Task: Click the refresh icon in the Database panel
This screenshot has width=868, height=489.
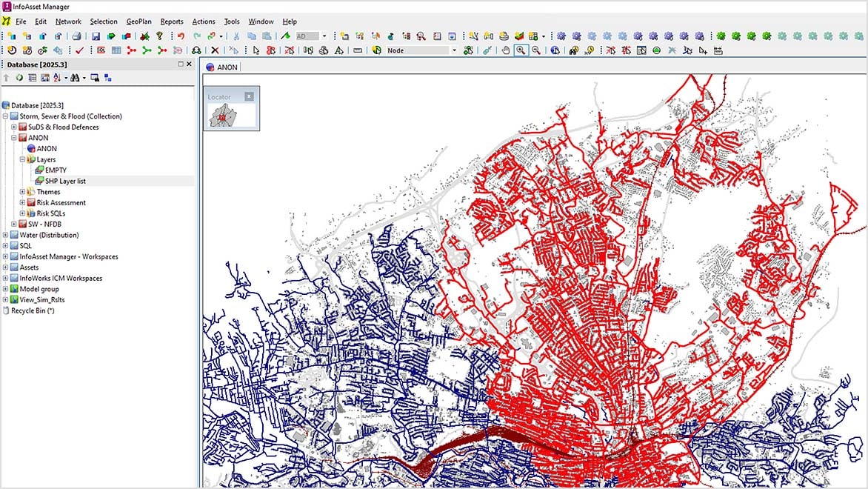Action: [19, 76]
